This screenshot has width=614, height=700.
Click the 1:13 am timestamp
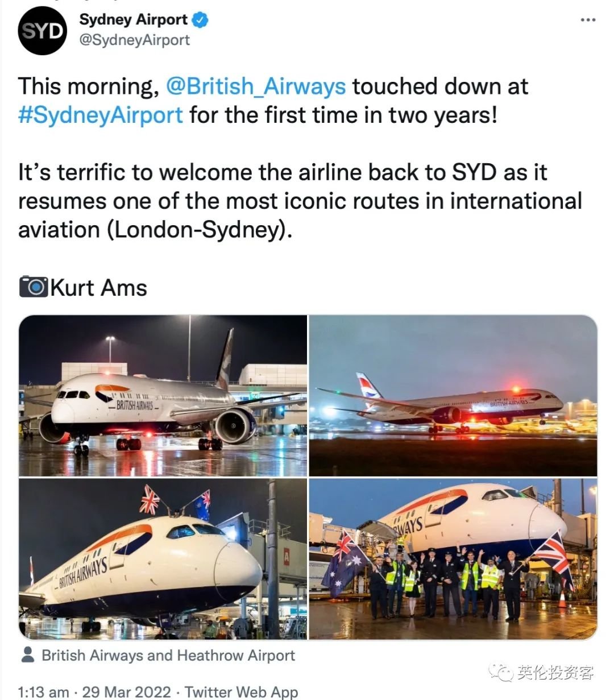coord(44,692)
